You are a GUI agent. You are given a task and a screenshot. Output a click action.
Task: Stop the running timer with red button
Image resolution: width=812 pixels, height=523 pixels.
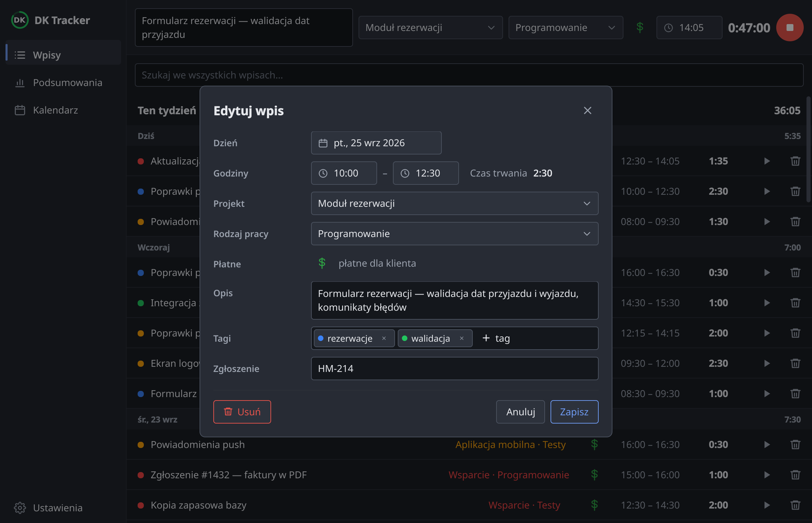[790, 28]
